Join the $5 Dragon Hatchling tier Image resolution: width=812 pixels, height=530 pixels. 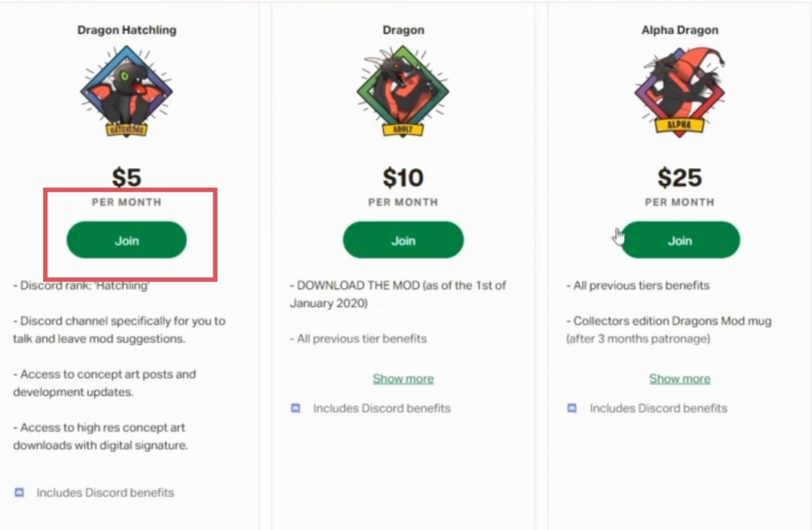coord(127,240)
